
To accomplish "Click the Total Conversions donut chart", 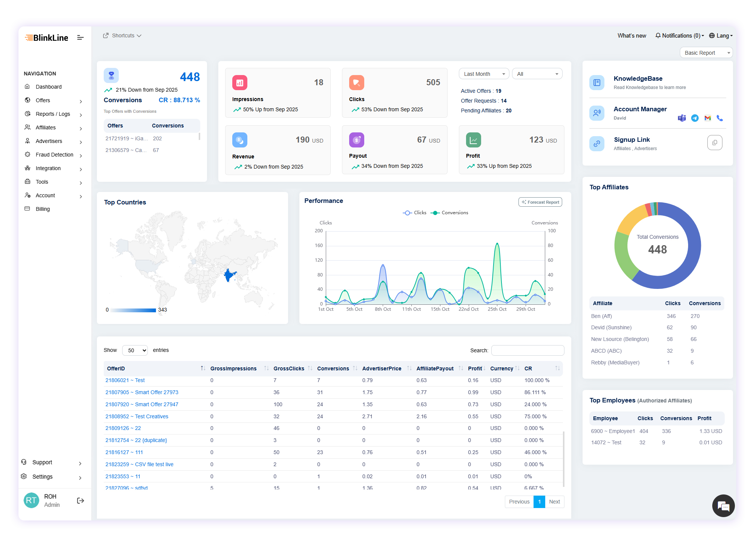I will (x=657, y=246).
